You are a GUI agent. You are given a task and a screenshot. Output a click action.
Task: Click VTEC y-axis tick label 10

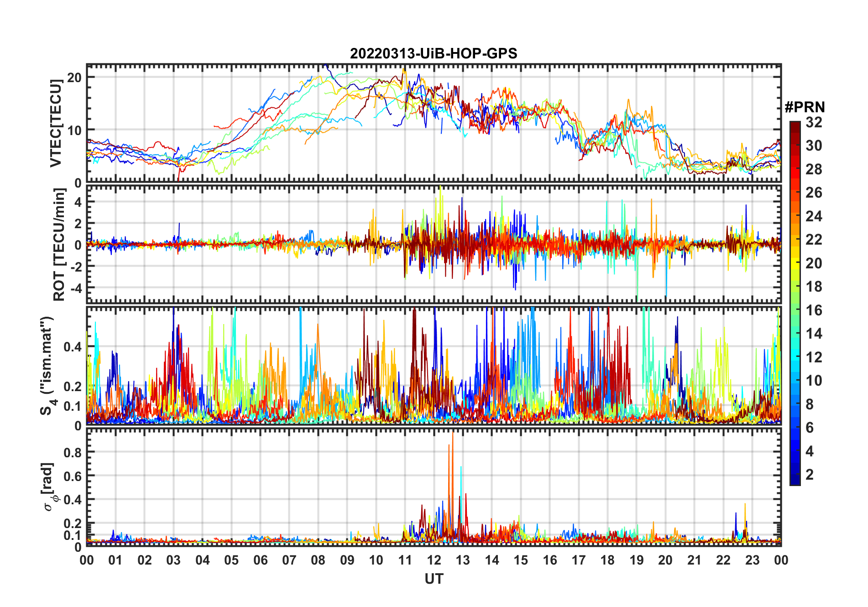tap(74, 130)
